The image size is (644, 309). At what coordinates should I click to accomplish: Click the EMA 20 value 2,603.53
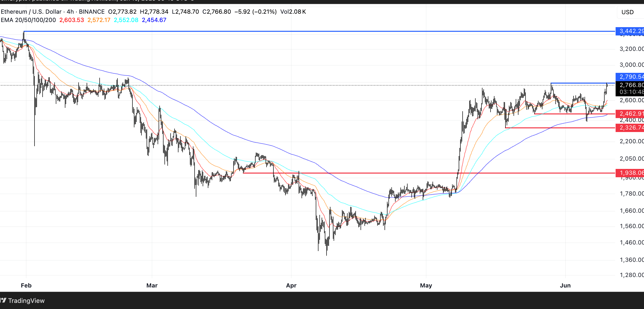(71, 20)
